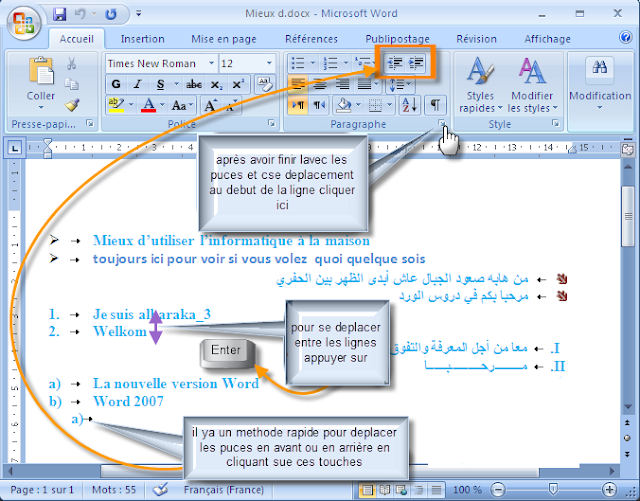Copy selection with the copy icon
Image resolution: width=640 pixels, height=501 pixels.
point(71,84)
